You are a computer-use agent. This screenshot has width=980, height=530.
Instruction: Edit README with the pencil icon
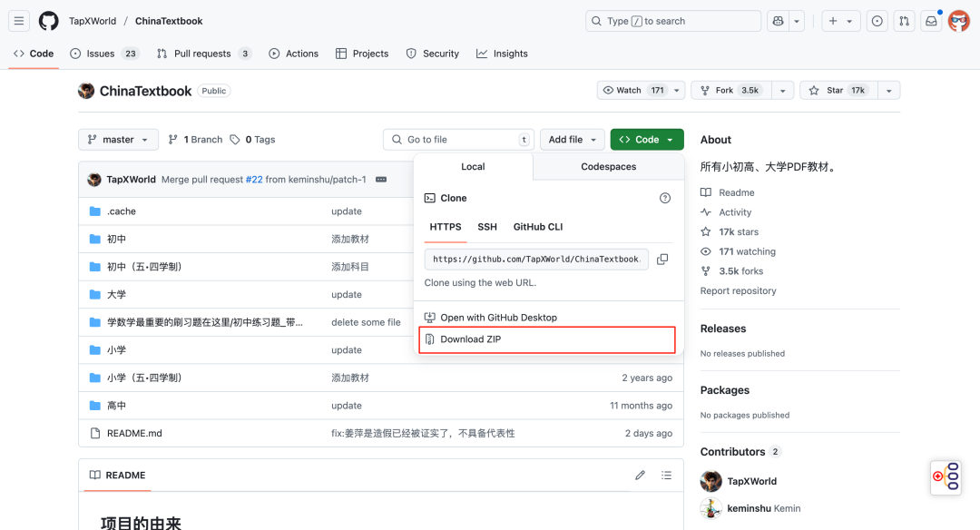click(x=640, y=475)
